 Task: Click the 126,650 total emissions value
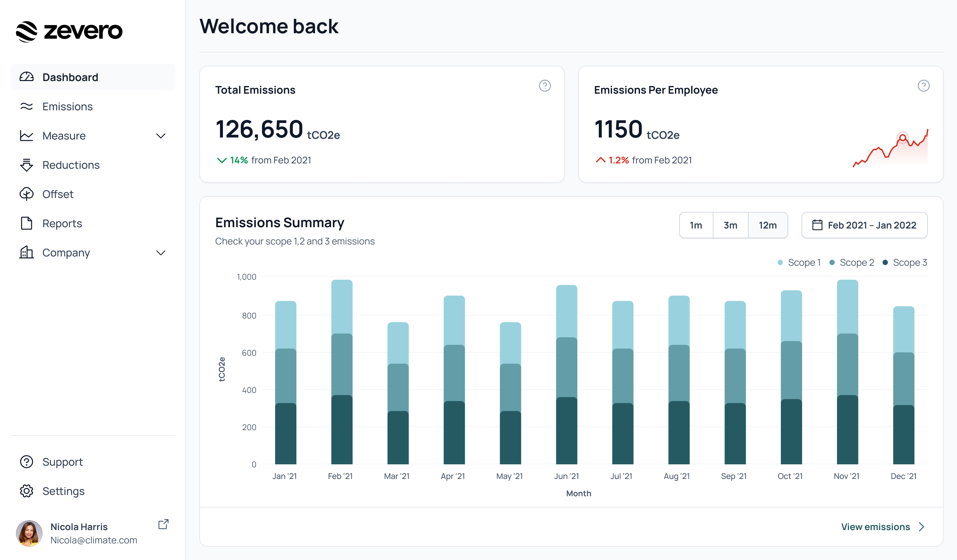(259, 129)
